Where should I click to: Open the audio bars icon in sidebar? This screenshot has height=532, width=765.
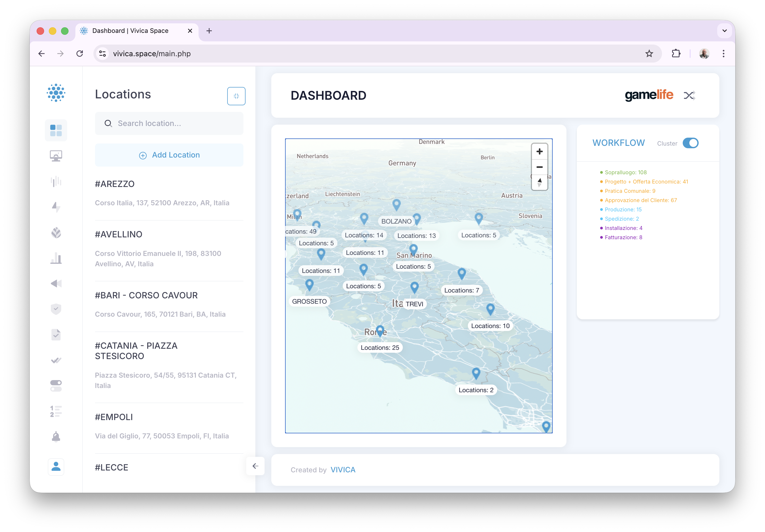[x=56, y=181]
